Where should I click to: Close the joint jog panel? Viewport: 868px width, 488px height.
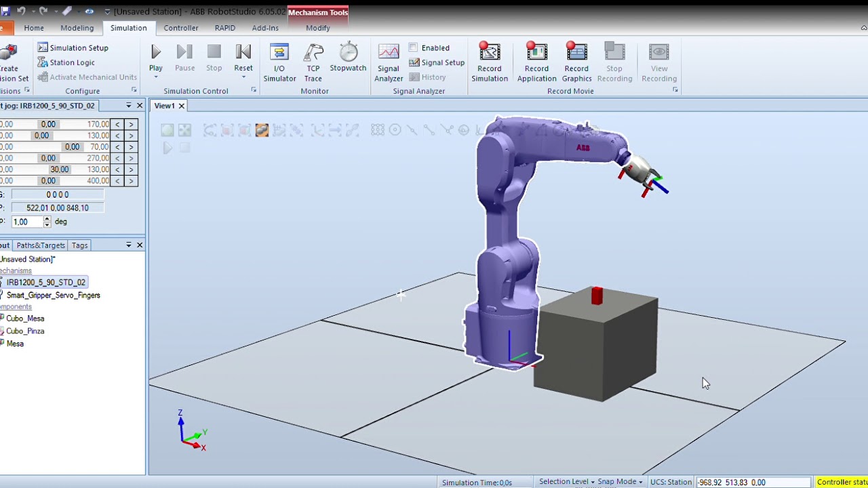tap(140, 106)
